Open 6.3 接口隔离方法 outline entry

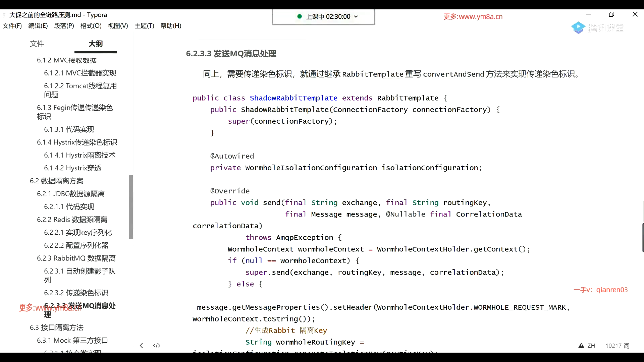click(x=57, y=327)
